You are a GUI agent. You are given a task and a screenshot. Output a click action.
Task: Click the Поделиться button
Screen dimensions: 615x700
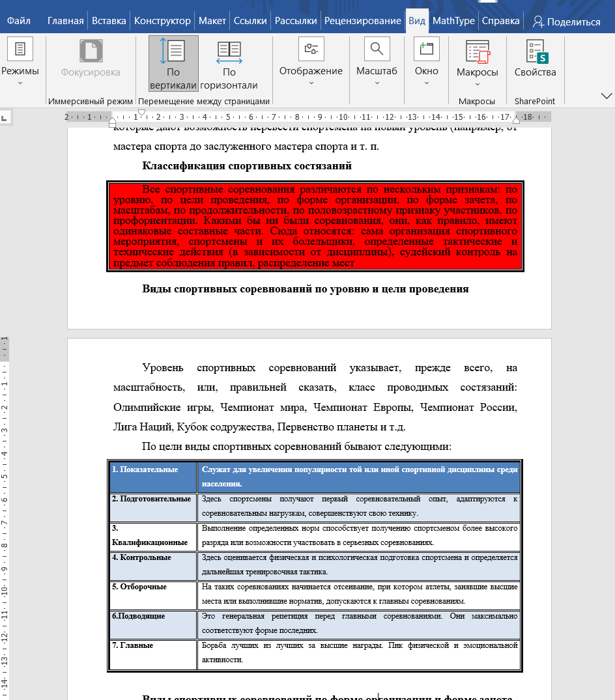(x=565, y=20)
